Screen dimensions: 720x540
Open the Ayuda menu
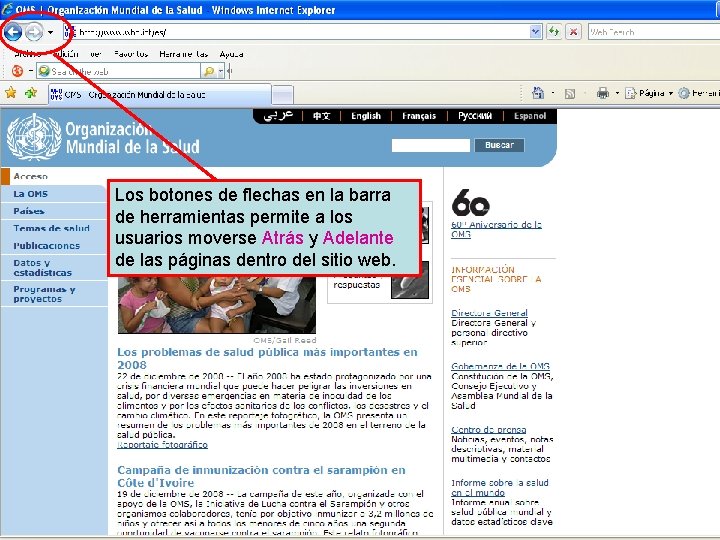point(231,54)
